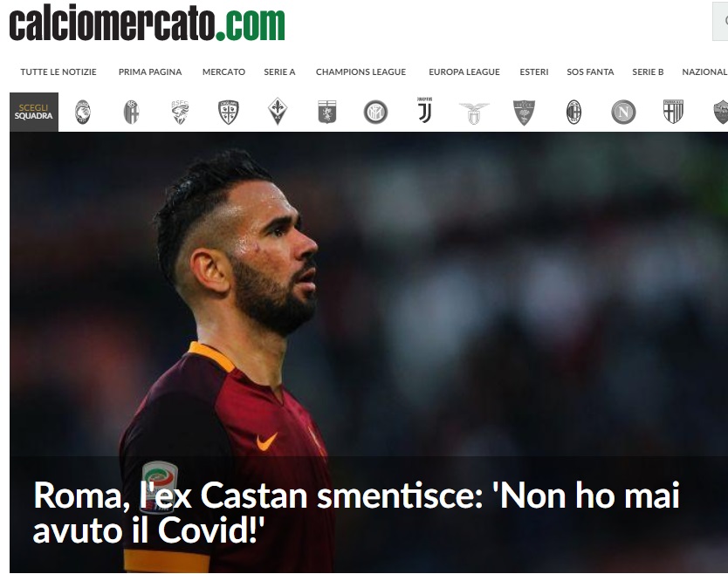The image size is (728, 574).
Task: Choose the AC Milan crest
Action: [x=573, y=113]
